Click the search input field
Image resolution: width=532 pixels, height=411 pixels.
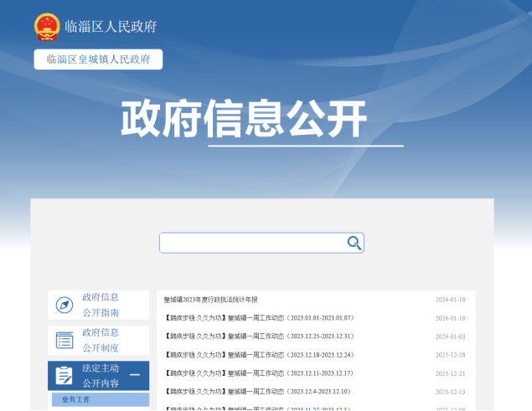point(253,243)
